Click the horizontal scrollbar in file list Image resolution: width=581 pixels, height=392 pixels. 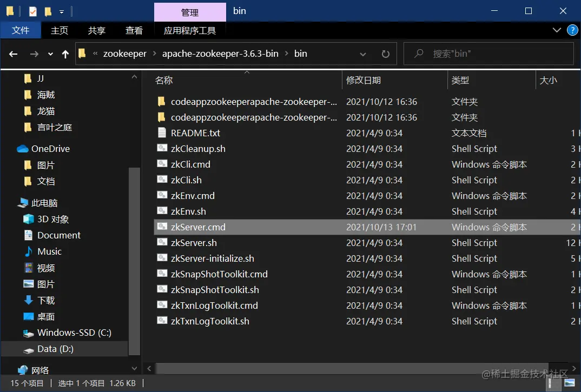[x=352, y=368]
